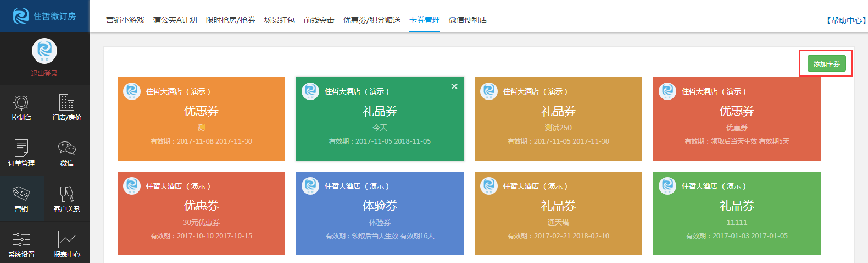Switch to the 前线突击 tab
This screenshot has height=263, width=868.
tap(319, 20)
